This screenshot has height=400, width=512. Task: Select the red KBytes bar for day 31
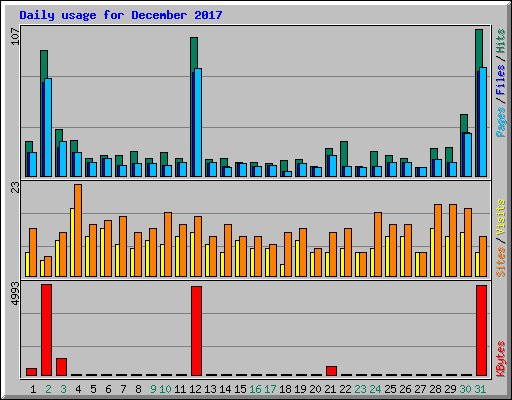[x=481, y=330]
